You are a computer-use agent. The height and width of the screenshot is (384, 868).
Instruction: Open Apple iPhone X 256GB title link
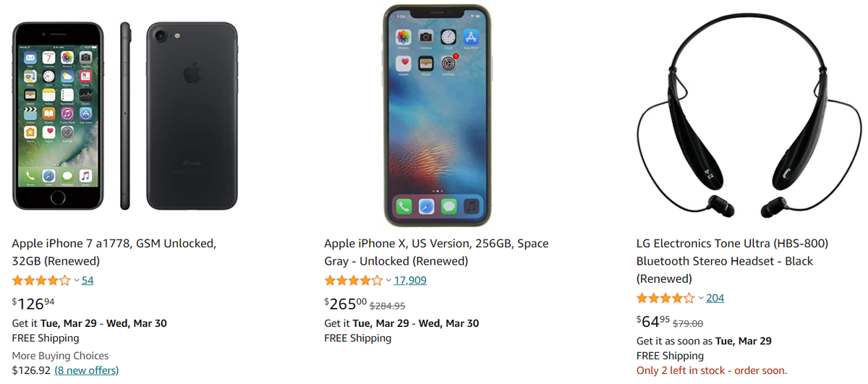click(x=436, y=252)
